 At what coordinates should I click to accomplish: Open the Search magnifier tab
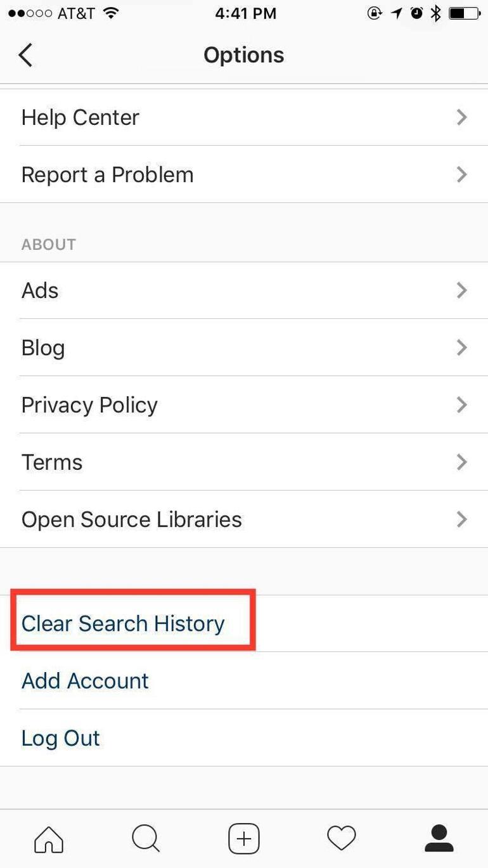[x=146, y=839]
